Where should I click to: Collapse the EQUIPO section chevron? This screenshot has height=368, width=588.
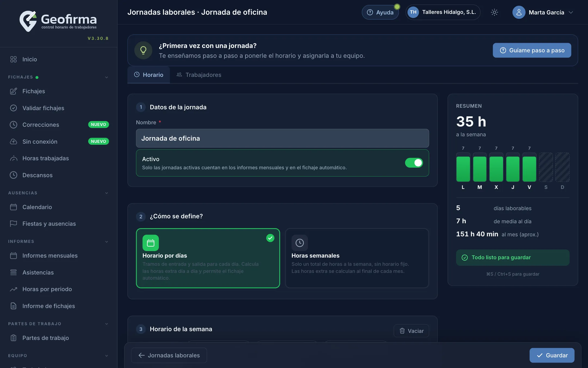tap(106, 356)
